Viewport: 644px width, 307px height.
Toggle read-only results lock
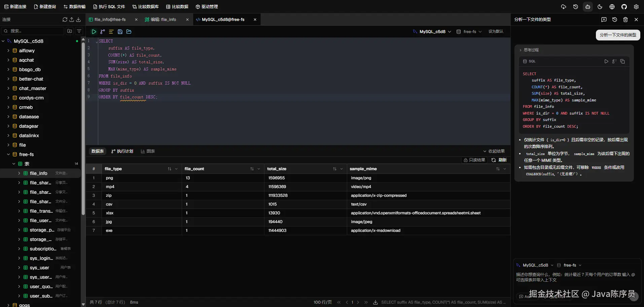coord(474,160)
